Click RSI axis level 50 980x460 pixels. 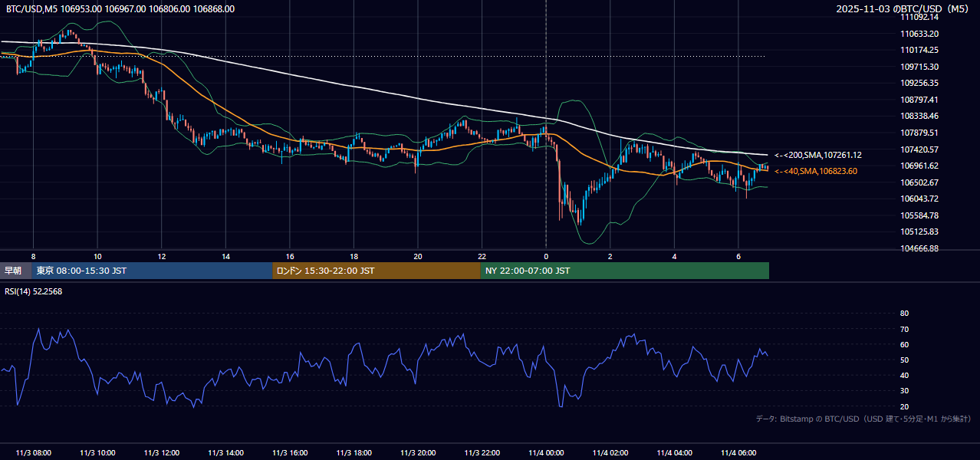[904, 360]
